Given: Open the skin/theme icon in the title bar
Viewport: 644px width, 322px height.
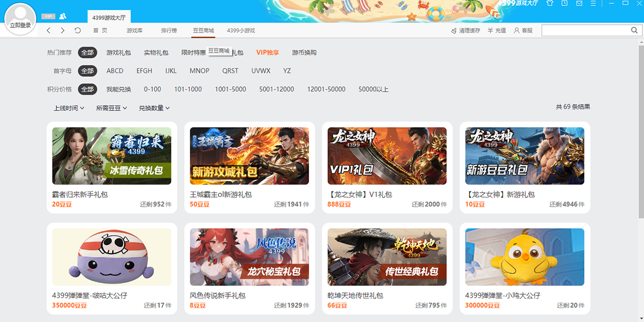Looking at the screenshot, I should pos(550,4).
